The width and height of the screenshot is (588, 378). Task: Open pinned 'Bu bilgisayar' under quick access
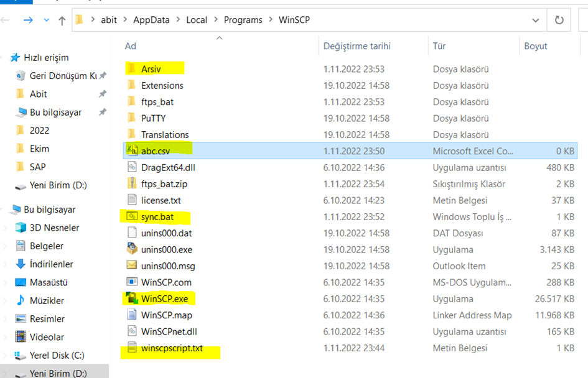pyautogui.click(x=55, y=113)
